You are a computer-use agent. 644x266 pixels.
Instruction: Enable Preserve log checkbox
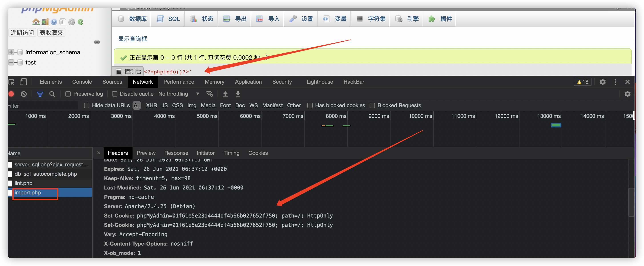(x=68, y=94)
